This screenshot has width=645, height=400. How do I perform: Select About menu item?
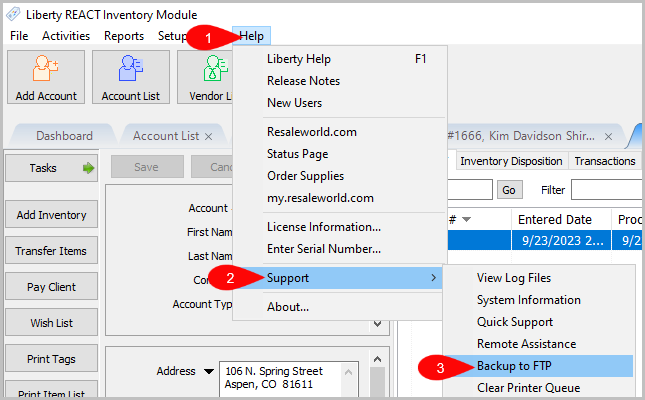(337, 307)
